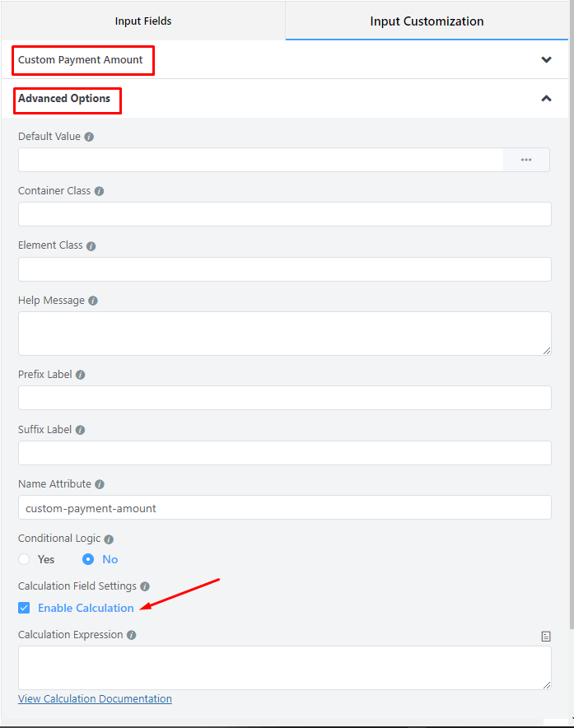
Task: Expand the Custom Payment Amount section
Action: coord(546,59)
